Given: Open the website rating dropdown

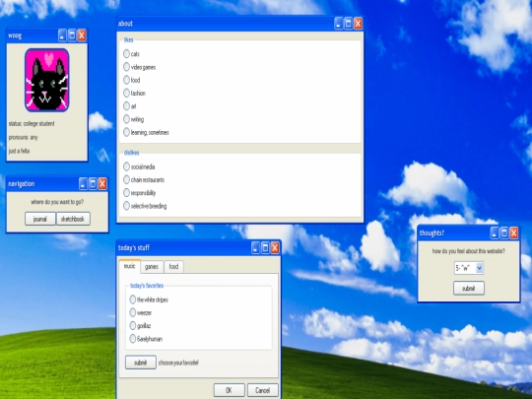Looking at the screenshot, I should (x=469, y=268).
